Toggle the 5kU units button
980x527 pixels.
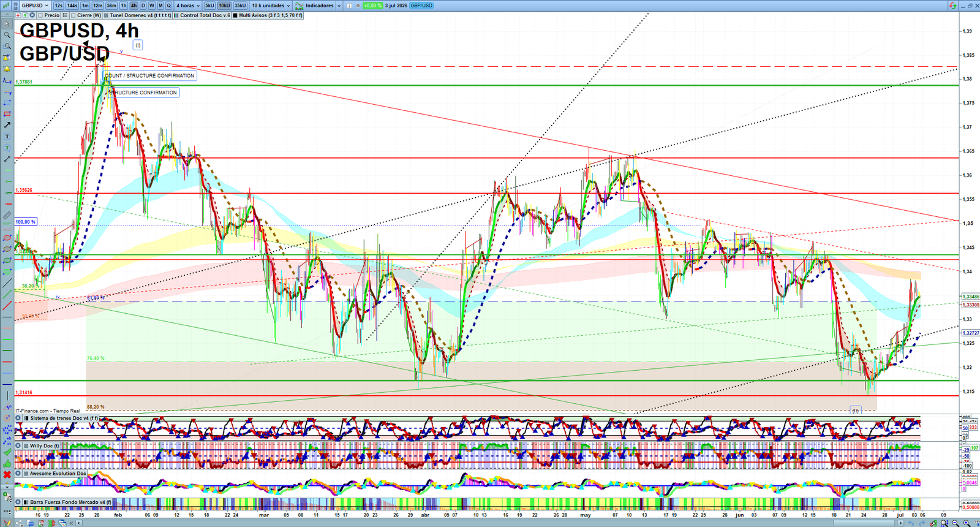[209, 6]
